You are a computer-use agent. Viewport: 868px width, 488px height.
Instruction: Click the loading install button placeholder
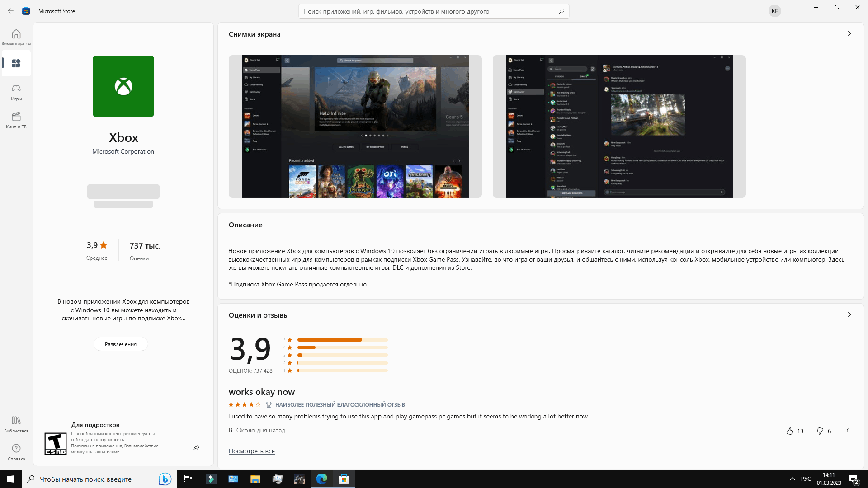click(x=123, y=192)
